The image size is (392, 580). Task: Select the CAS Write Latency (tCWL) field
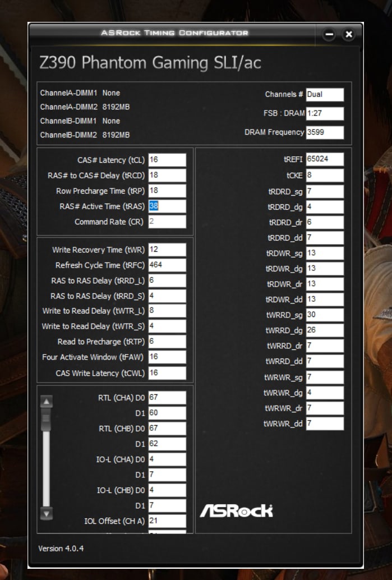[x=167, y=373]
